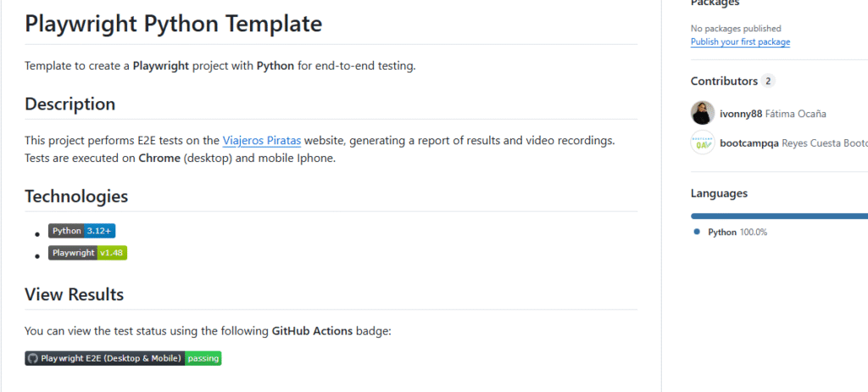The height and width of the screenshot is (392, 868).
Task: Click the contributors count badge 2
Action: (x=768, y=81)
